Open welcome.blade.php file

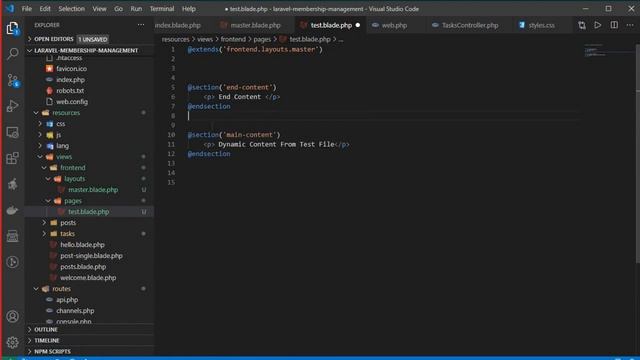point(88,278)
